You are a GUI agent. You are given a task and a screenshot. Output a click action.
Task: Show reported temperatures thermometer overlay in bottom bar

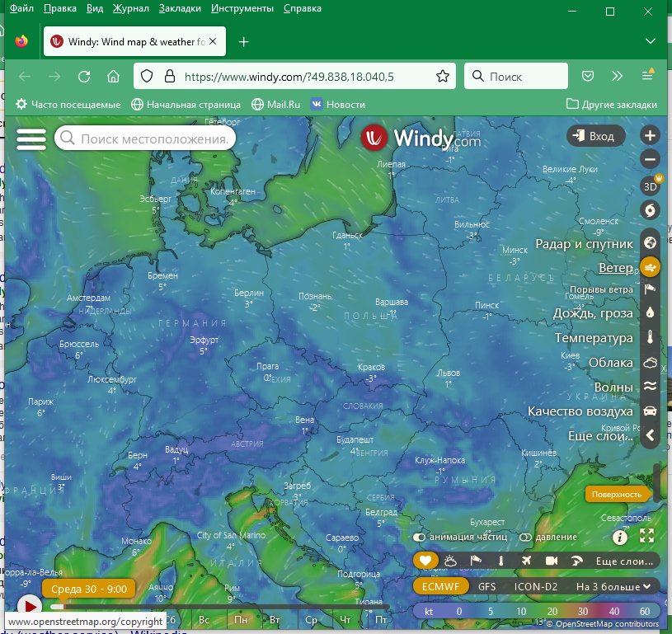[500, 561]
